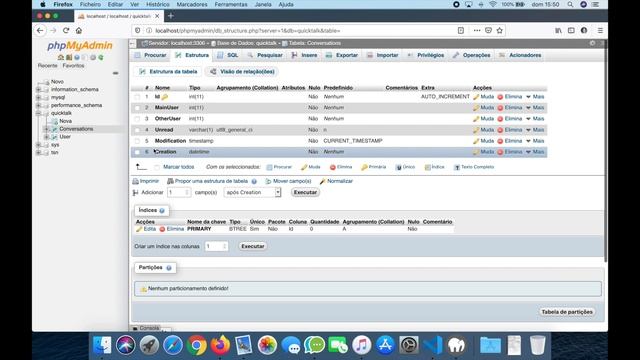Open Visão de relação(ões) view
Viewport: 640px width, 360px height.
tap(242, 72)
